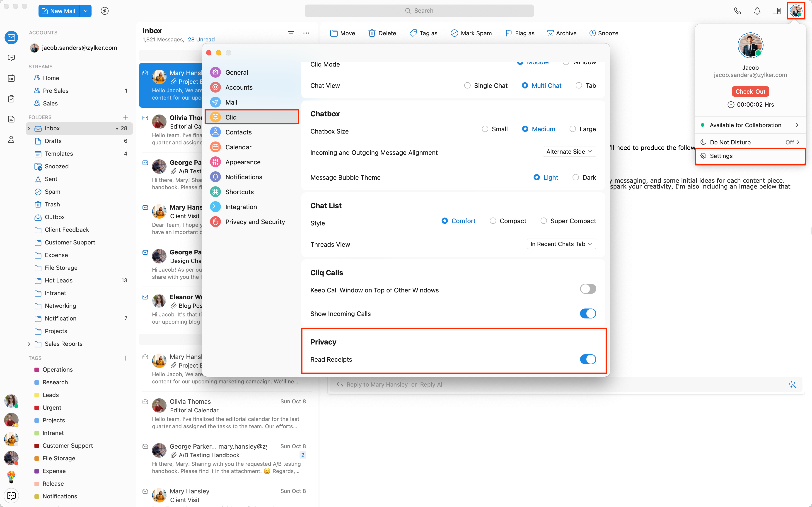Open the calendar icon in left sidebar
This screenshot has height=507, width=812.
[11, 78]
